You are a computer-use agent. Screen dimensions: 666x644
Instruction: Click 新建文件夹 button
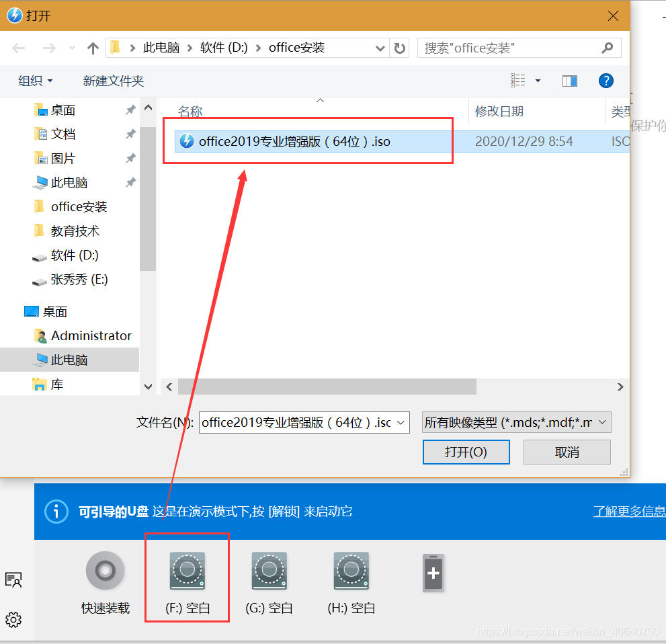[x=114, y=81]
